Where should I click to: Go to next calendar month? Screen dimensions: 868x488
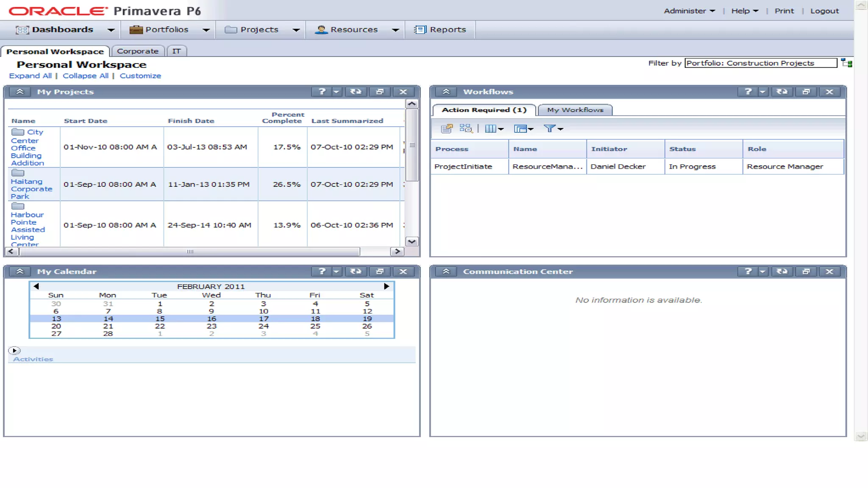[x=387, y=286]
